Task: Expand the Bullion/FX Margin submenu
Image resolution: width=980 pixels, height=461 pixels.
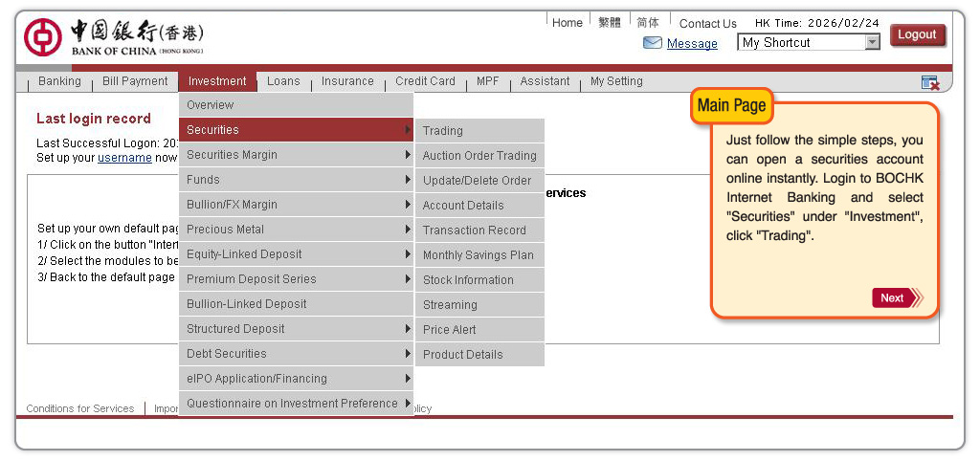Action: (296, 205)
